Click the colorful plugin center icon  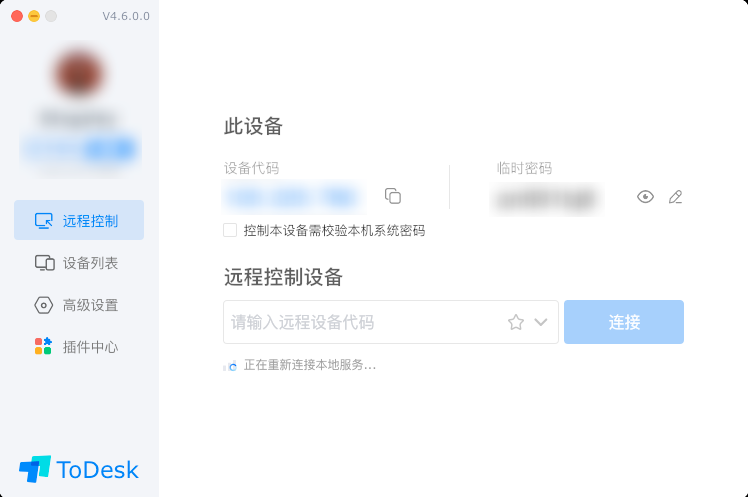(x=43, y=346)
